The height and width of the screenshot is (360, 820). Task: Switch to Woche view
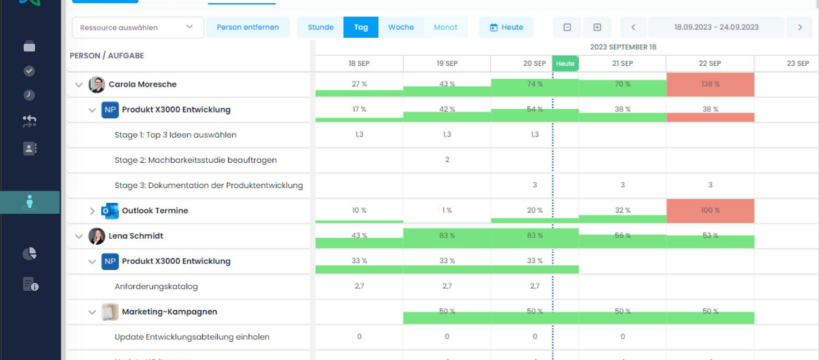coord(401,27)
